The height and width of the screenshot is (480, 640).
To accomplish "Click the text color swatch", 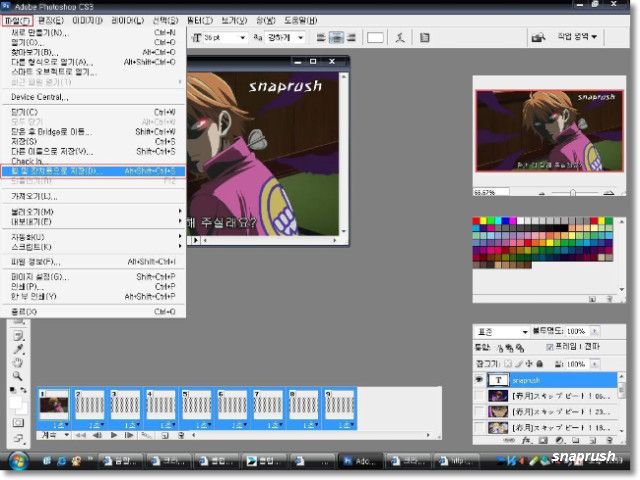I will [x=375, y=38].
